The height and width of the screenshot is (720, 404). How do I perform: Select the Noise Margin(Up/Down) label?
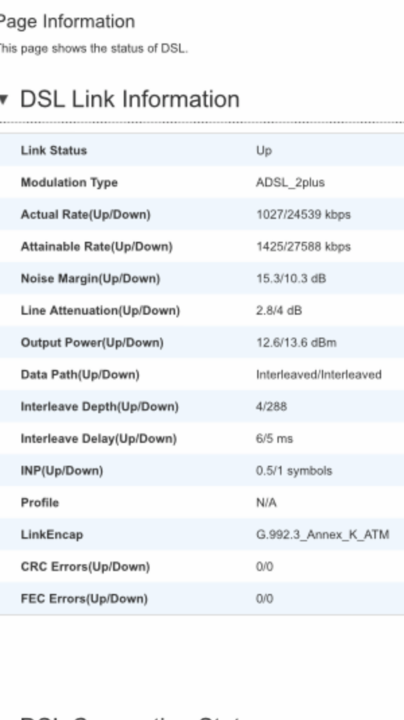[90, 279]
